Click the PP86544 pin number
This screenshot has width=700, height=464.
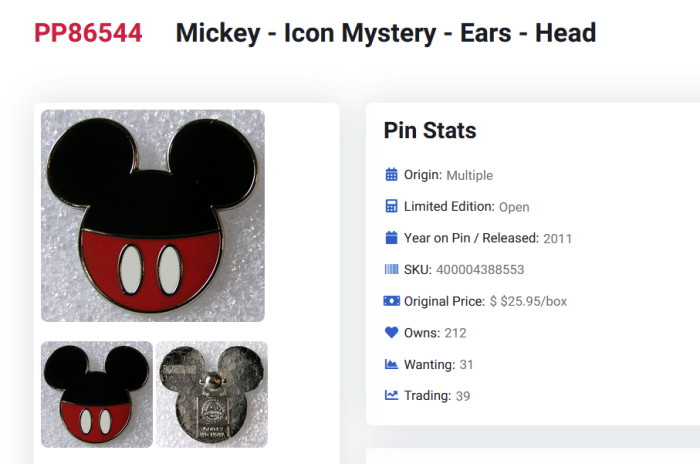point(88,34)
